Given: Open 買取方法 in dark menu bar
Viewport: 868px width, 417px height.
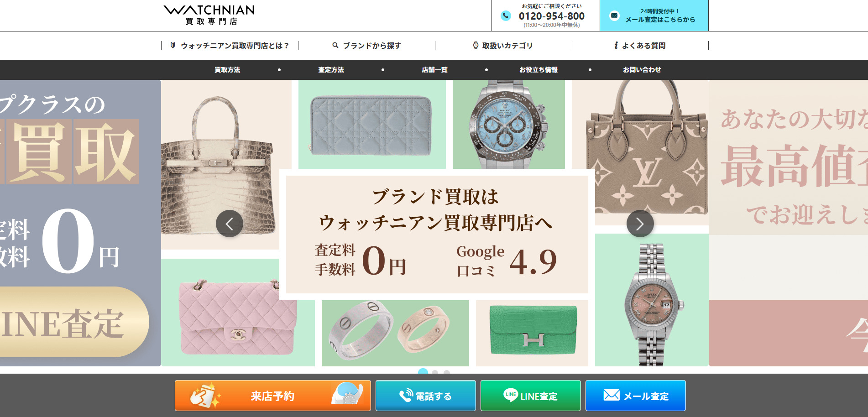Looking at the screenshot, I should [x=227, y=70].
